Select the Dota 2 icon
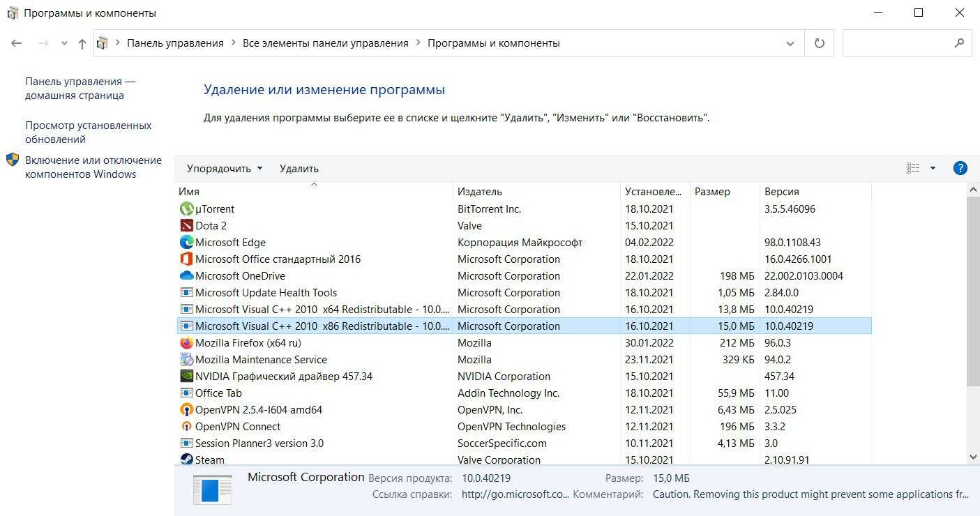 (x=186, y=226)
